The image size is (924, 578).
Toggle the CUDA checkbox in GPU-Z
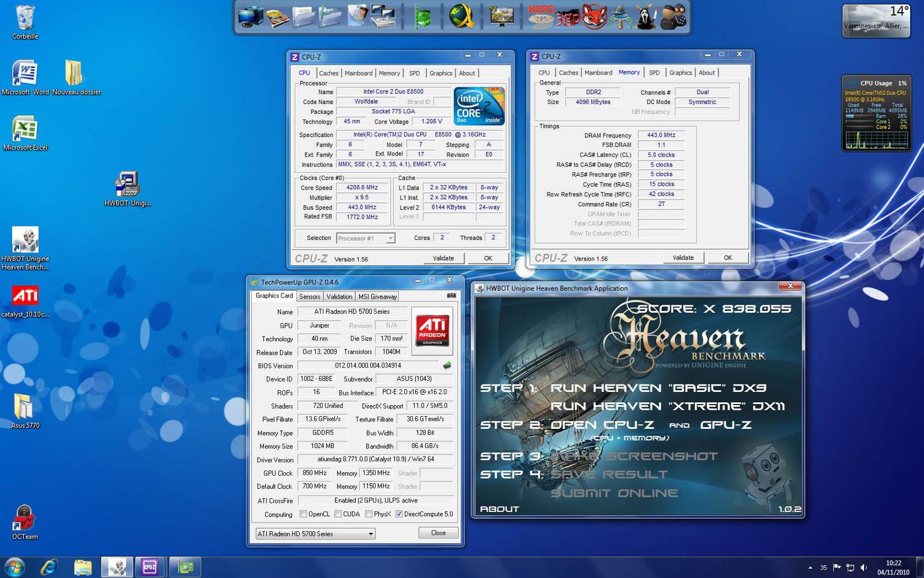coord(338,514)
